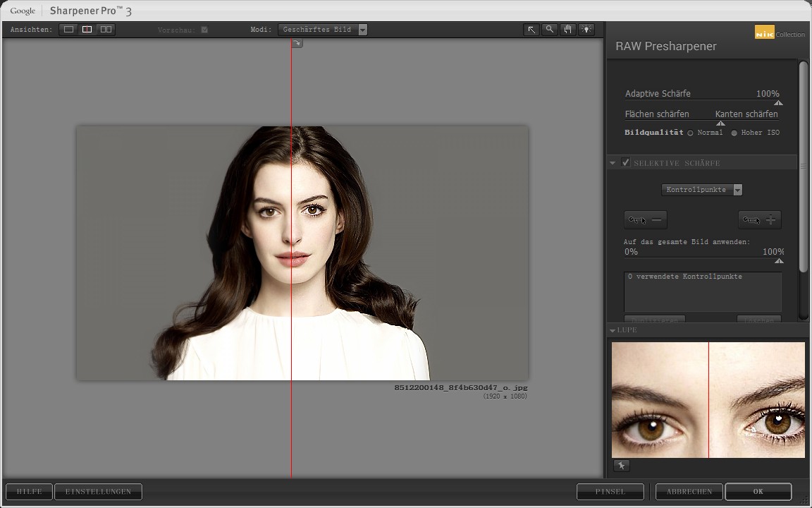812x508 pixels.
Task: Collapse the LUPE panel
Action: point(612,329)
